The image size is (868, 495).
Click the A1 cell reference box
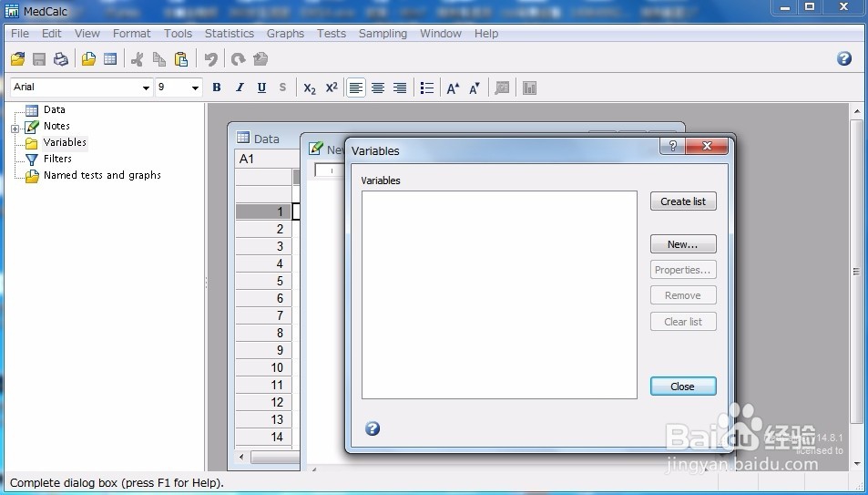click(268, 160)
